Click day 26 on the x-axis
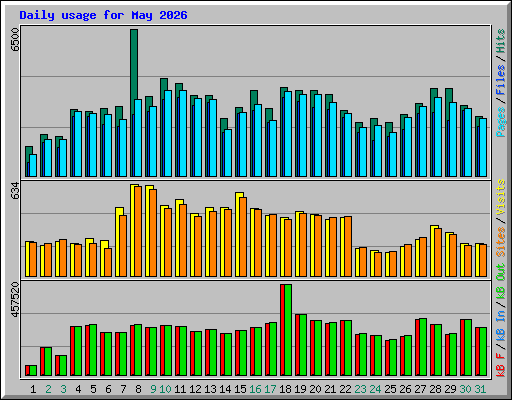This screenshot has width=512, height=400. coord(405,389)
